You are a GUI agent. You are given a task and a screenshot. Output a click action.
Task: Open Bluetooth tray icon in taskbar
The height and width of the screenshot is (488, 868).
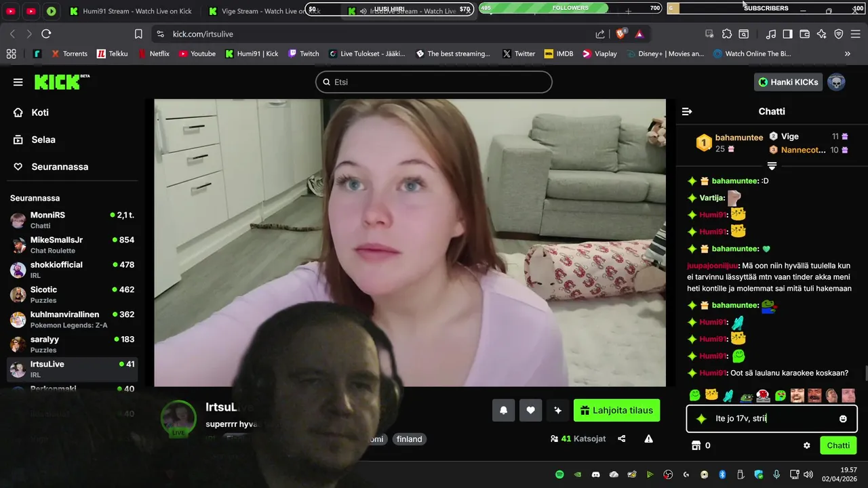click(722, 474)
